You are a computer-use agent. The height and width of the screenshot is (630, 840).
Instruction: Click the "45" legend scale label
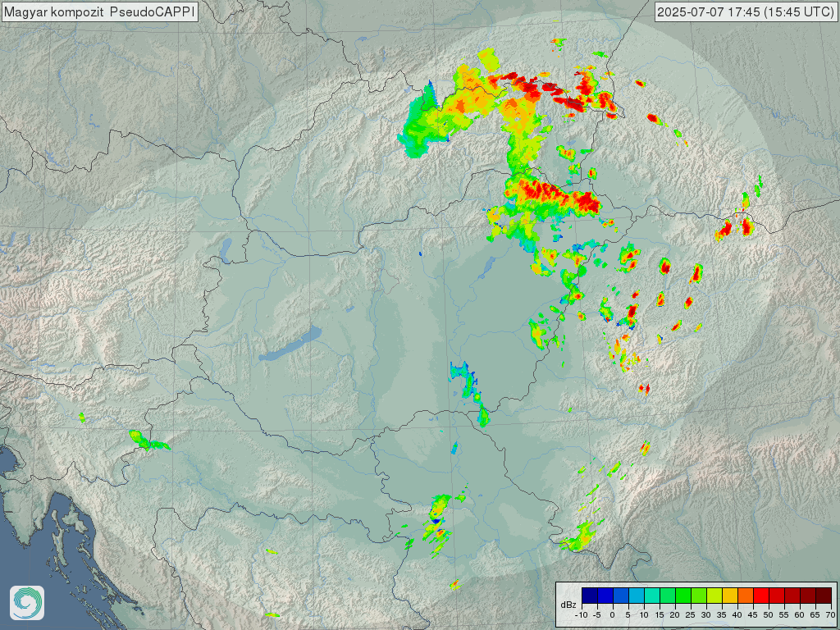[x=753, y=615]
